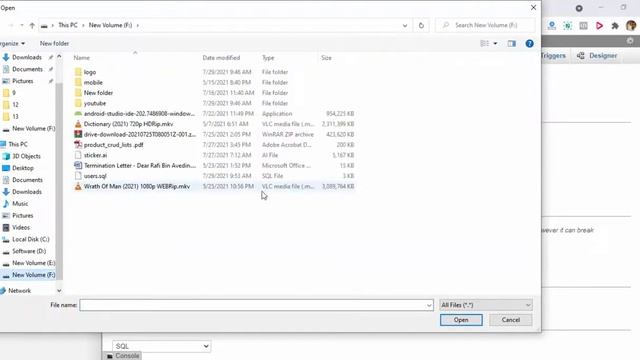Click the navigation pane scroll down arrow
This screenshot has height=360, width=640.
click(x=59, y=291)
